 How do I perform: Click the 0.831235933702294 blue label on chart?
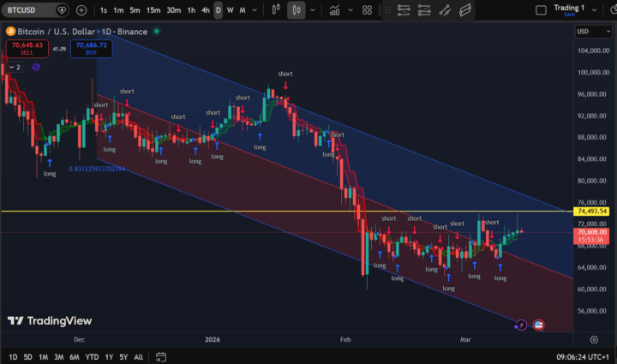click(x=97, y=169)
